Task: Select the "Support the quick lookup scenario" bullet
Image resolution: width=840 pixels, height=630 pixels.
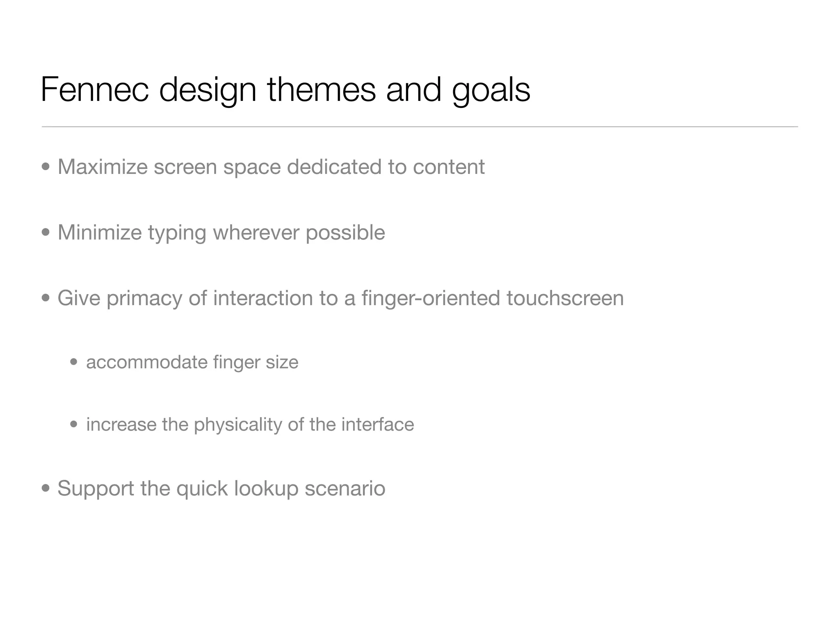Action: click(221, 488)
